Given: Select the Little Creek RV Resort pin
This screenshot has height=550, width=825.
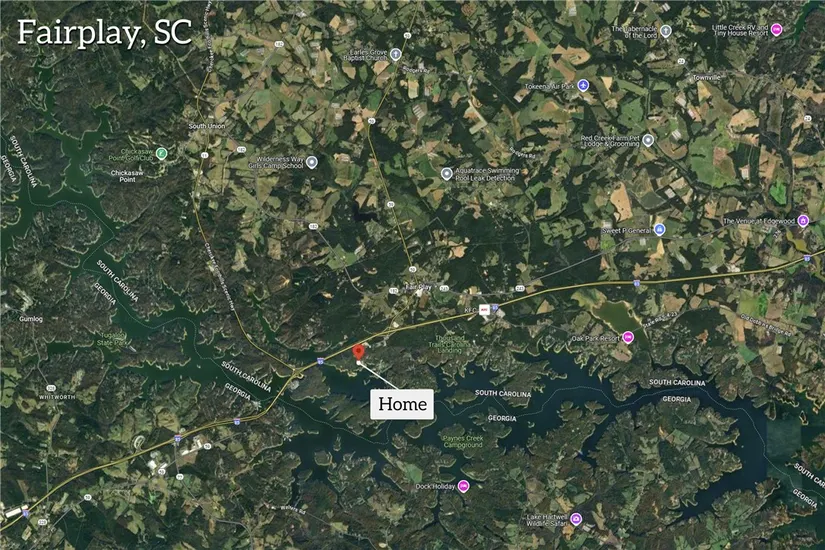Looking at the screenshot, I should click(x=777, y=29).
